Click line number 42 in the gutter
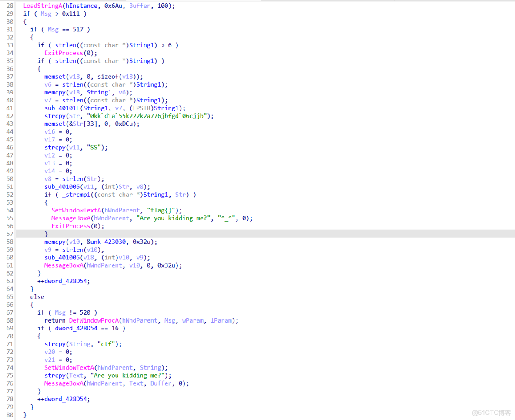This screenshot has width=515, height=420. click(x=10, y=116)
